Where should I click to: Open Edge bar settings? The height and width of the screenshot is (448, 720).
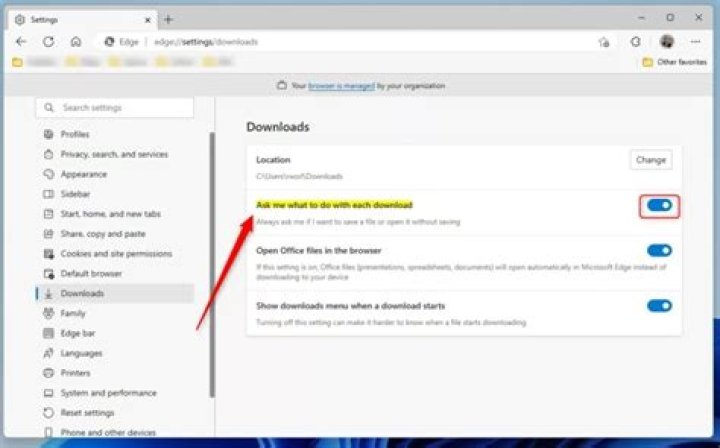point(115,333)
